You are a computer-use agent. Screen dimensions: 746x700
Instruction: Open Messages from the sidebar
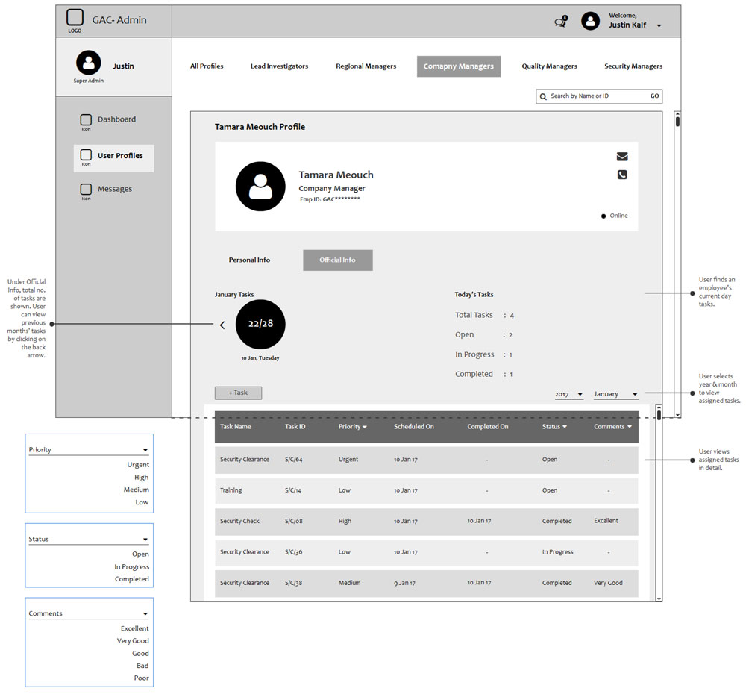(x=114, y=189)
